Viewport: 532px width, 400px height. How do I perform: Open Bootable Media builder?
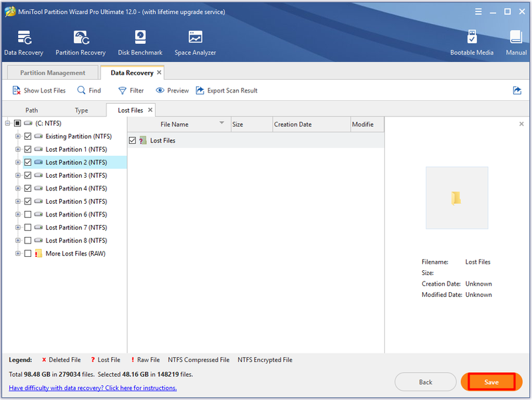[x=471, y=37]
